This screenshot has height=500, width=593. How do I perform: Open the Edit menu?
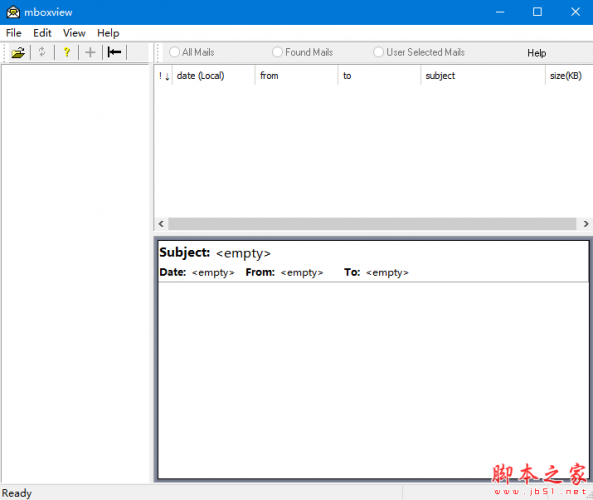[42, 33]
